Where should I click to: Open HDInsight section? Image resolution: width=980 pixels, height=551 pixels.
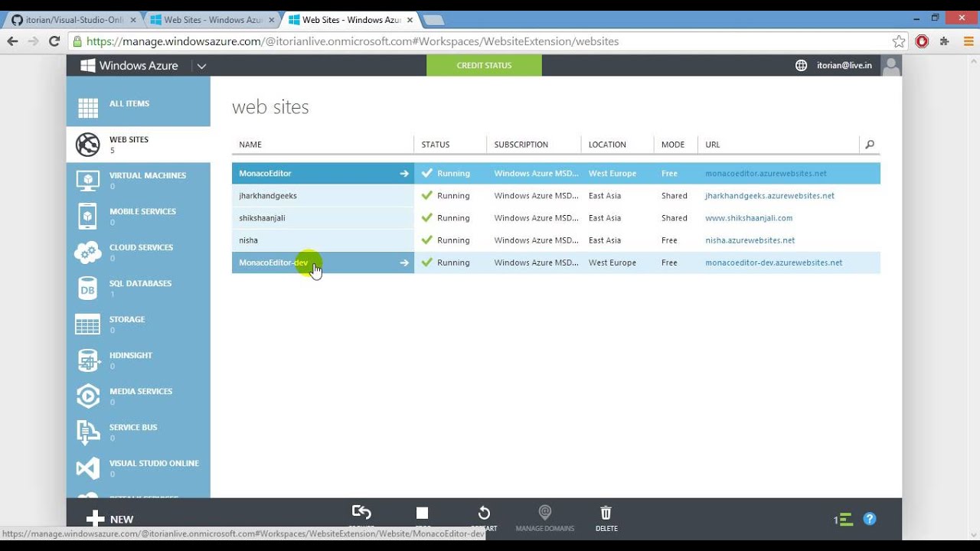138,360
